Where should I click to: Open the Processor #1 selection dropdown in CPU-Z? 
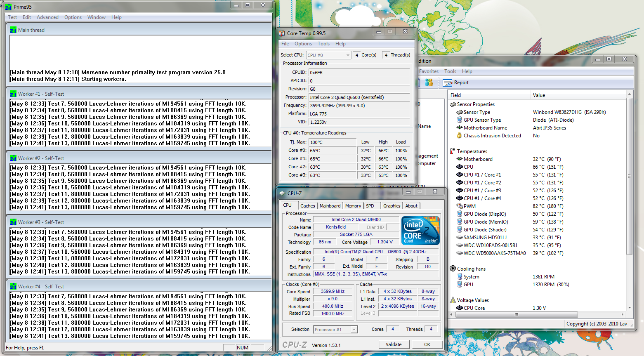pos(335,329)
